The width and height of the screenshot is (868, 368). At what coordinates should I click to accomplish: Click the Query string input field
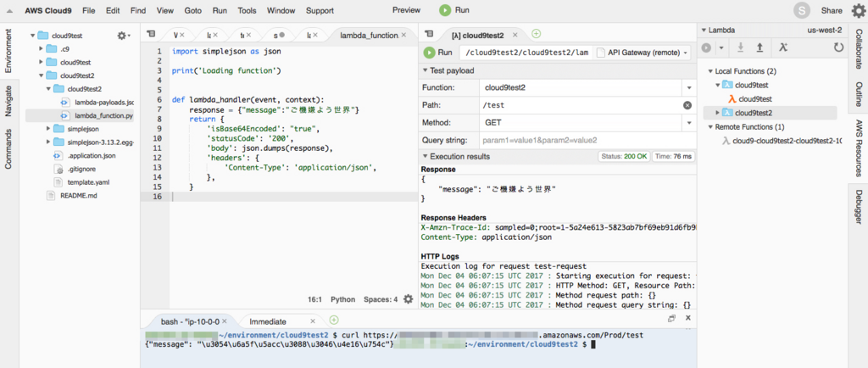click(x=587, y=141)
